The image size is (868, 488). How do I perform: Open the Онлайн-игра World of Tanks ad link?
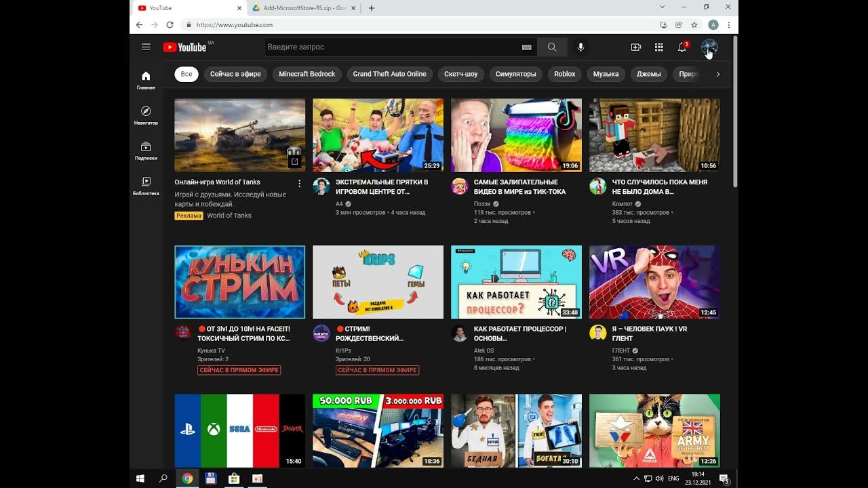[x=218, y=182]
